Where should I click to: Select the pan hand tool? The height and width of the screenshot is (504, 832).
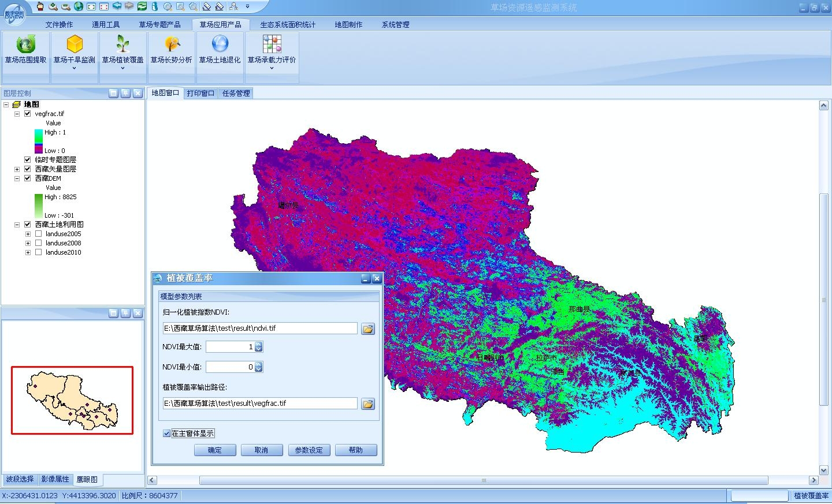tap(40, 6)
